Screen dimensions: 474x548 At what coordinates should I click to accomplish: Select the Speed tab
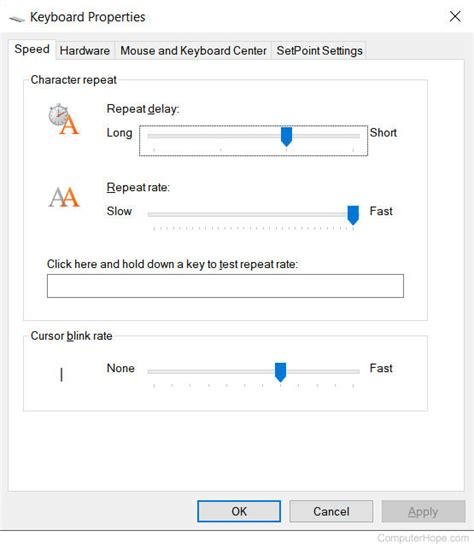32,49
